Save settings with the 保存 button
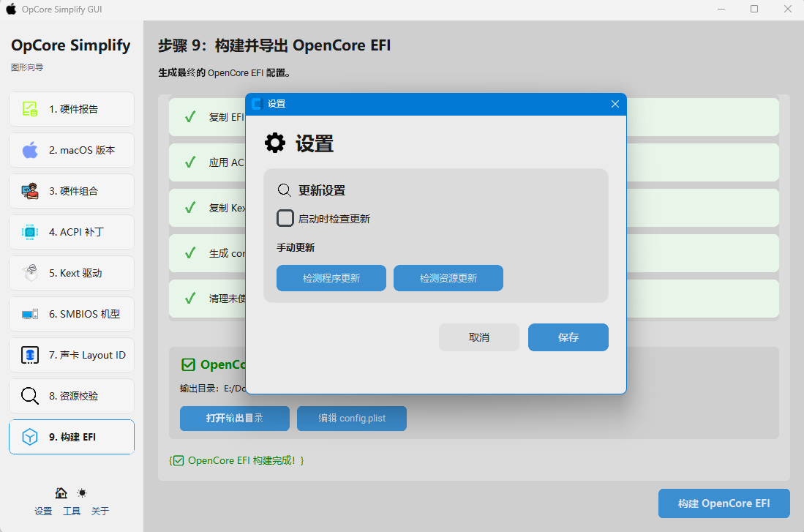Screen dimensions: 804x532 pyautogui.click(x=568, y=337)
